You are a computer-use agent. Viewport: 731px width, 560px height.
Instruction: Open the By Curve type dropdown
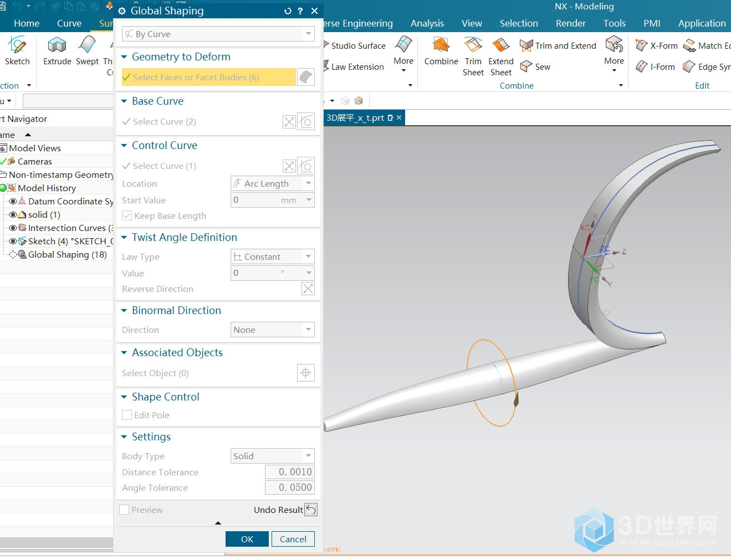[x=218, y=34]
